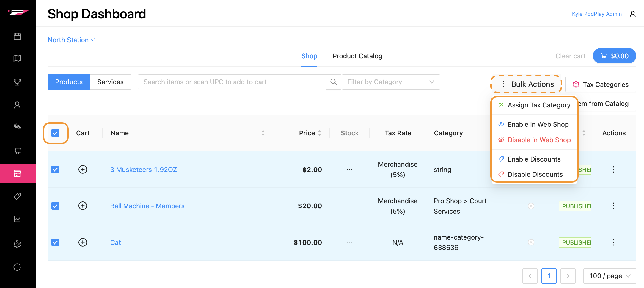Switch to the Product Catalog tab
This screenshot has width=644, height=288.
357,56
